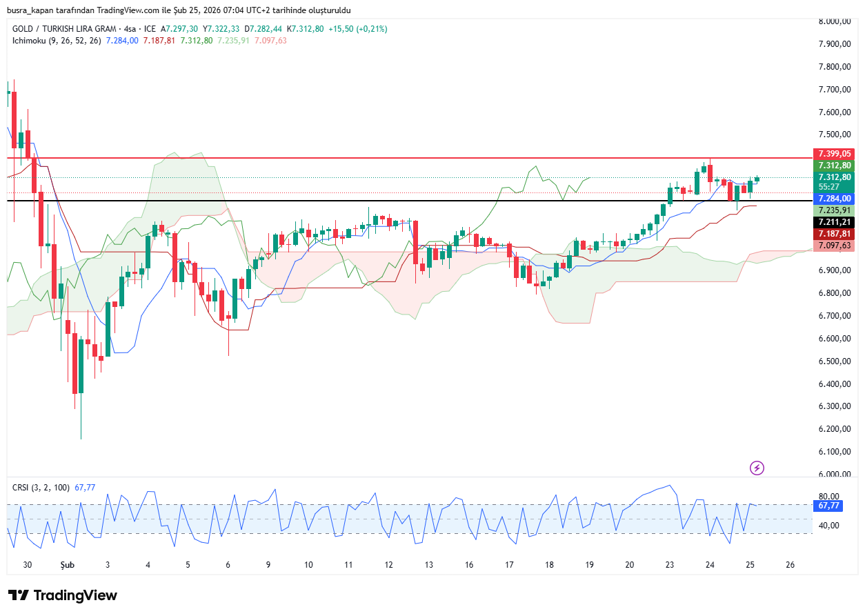Click the blue 67,77 CRSI axis label
This screenshot has height=616, width=865.
(828, 506)
